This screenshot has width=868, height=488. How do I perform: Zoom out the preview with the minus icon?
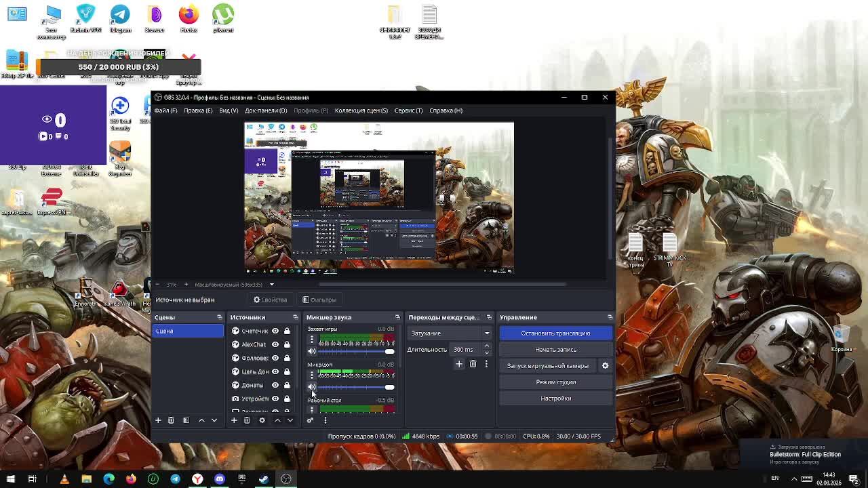pos(157,285)
